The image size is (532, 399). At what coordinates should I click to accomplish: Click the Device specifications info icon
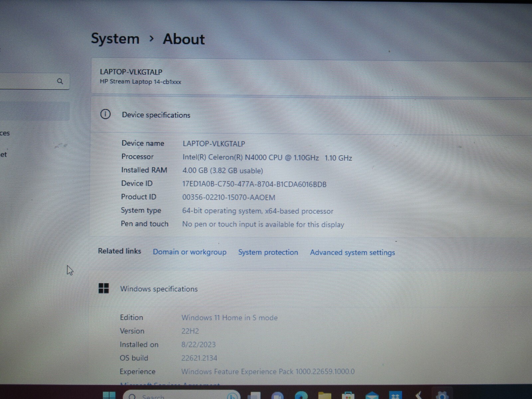click(105, 114)
